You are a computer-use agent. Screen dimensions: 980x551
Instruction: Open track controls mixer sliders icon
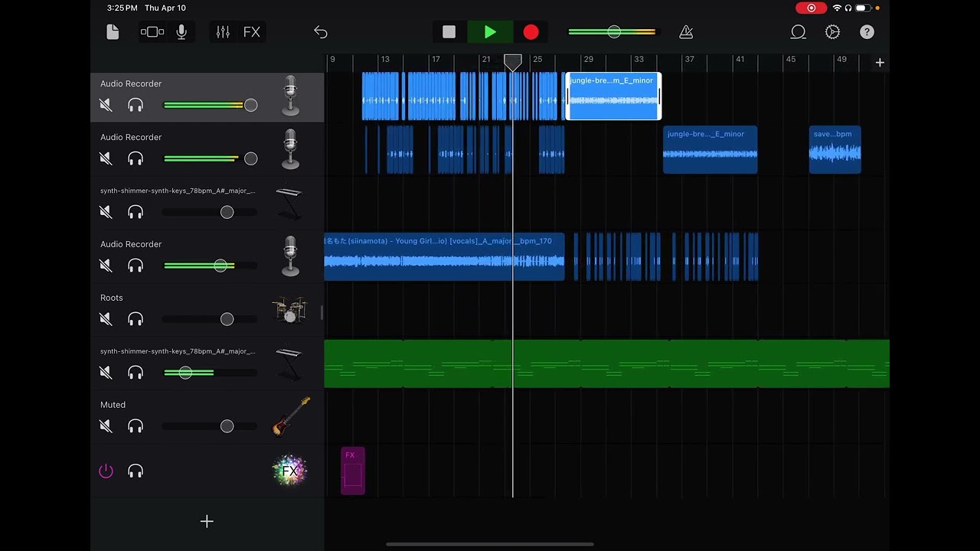223,32
